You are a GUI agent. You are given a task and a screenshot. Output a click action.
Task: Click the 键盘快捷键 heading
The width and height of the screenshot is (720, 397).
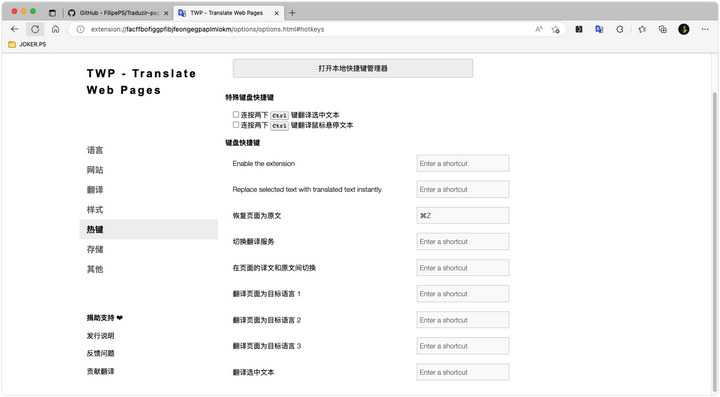click(242, 143)
